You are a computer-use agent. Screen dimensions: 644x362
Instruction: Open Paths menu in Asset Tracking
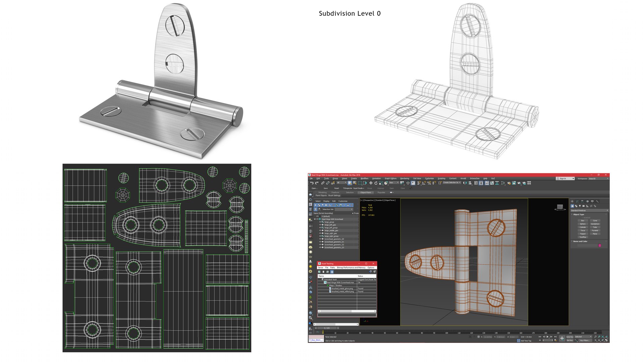click(x=332, y=267)
